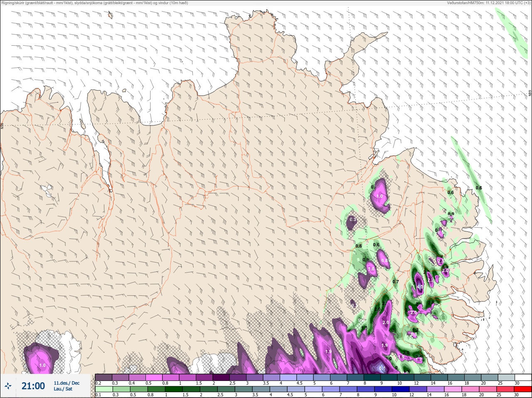Click the 0.3 value inside the purple map blob
The width and height of the screenshot is (532, 398).
click(353, 219)
